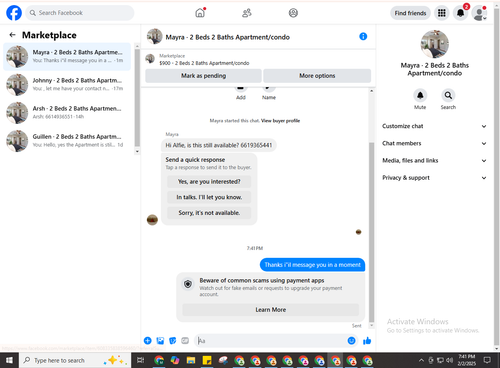
Task: Open Task View on taskbar
Action: tap(141, 360)
